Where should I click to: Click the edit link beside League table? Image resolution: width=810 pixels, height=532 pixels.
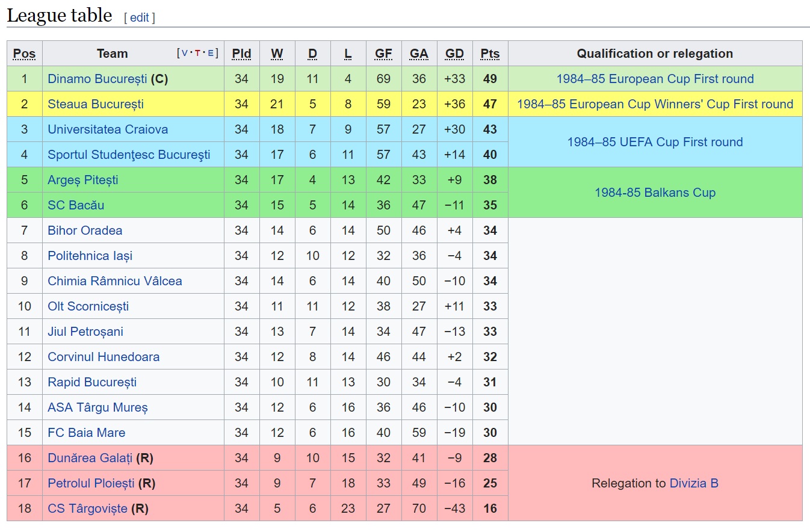pyautogui.click(x=139, y=17)
